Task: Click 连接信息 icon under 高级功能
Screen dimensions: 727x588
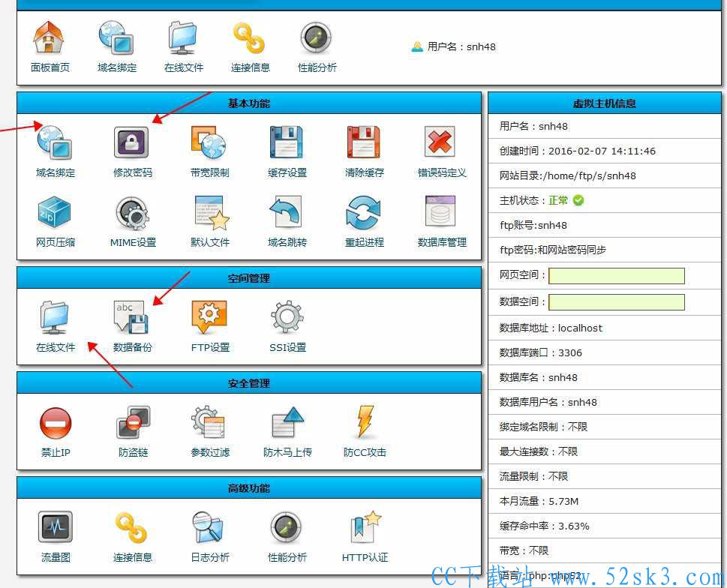Action: tap(131, 528)
